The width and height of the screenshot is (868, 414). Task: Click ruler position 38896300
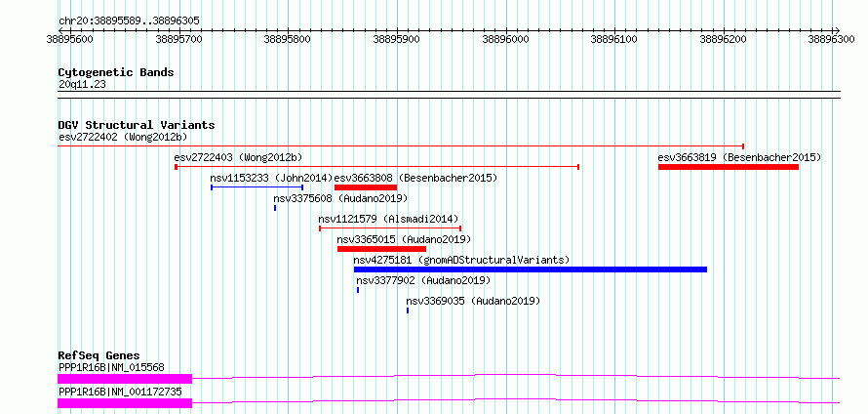832,39
